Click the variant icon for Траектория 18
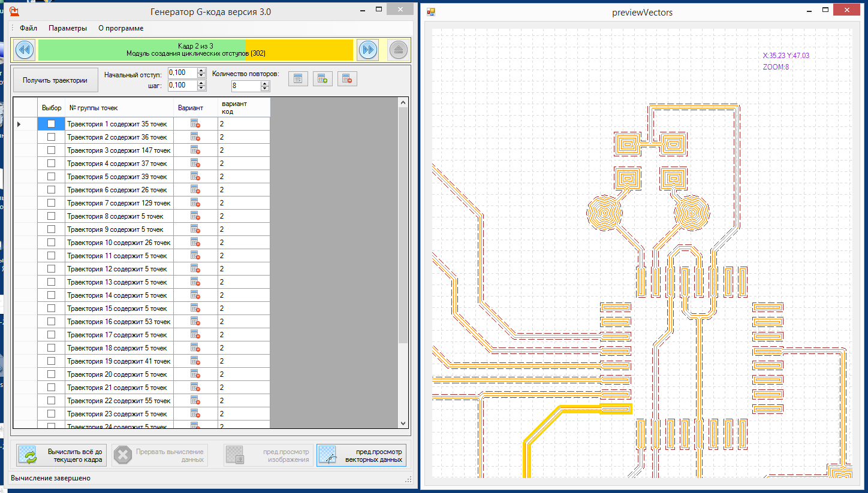The width and height of the screenshot is (868, 493). pyautogui.click(x=195, y=348)
